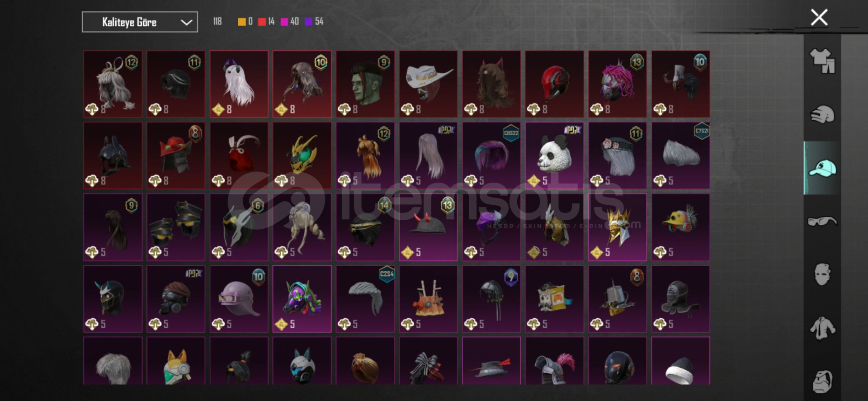Open the glasses category icon

(x=822, y=222)
